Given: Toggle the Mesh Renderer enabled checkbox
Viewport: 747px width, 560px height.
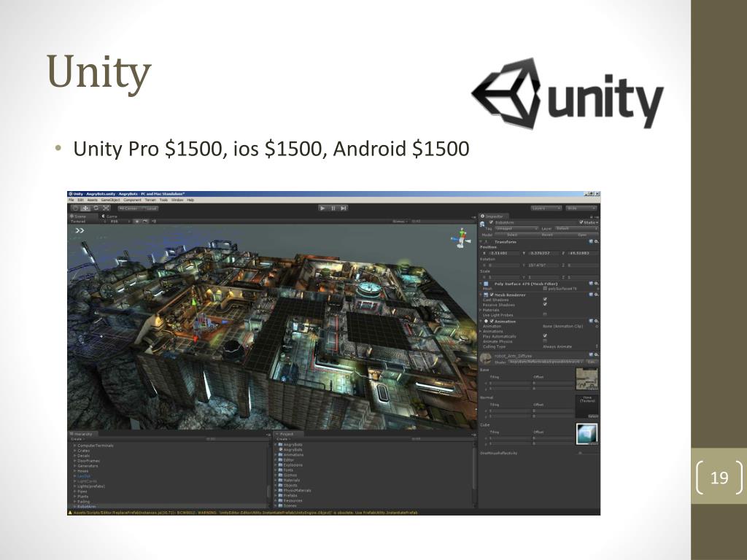Looking at the screenshot, I should 492,295.
